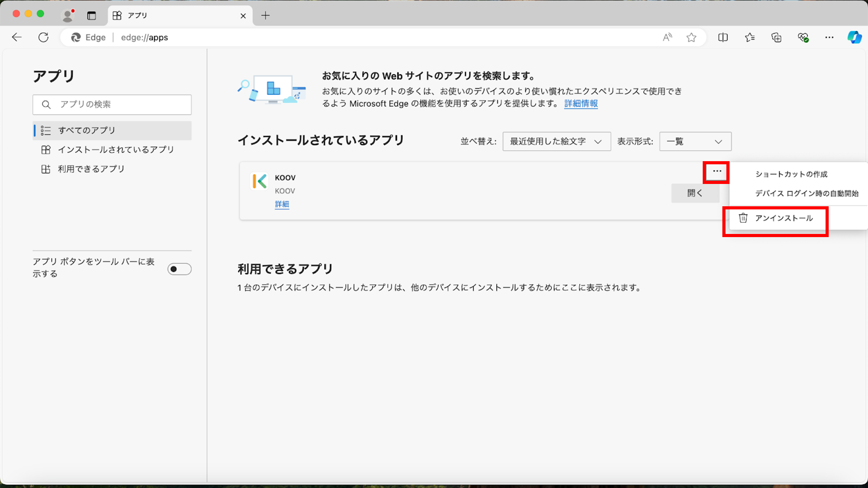Screen dimensions: 868x488
Task: Refresh the page with the reload icon
Action: [x=43, y=37]
